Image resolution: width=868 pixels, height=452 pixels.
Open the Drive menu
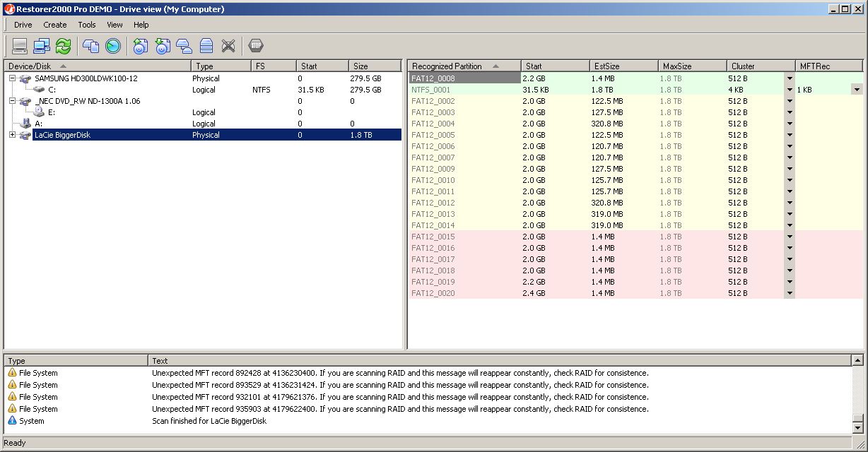click(23, 25)
